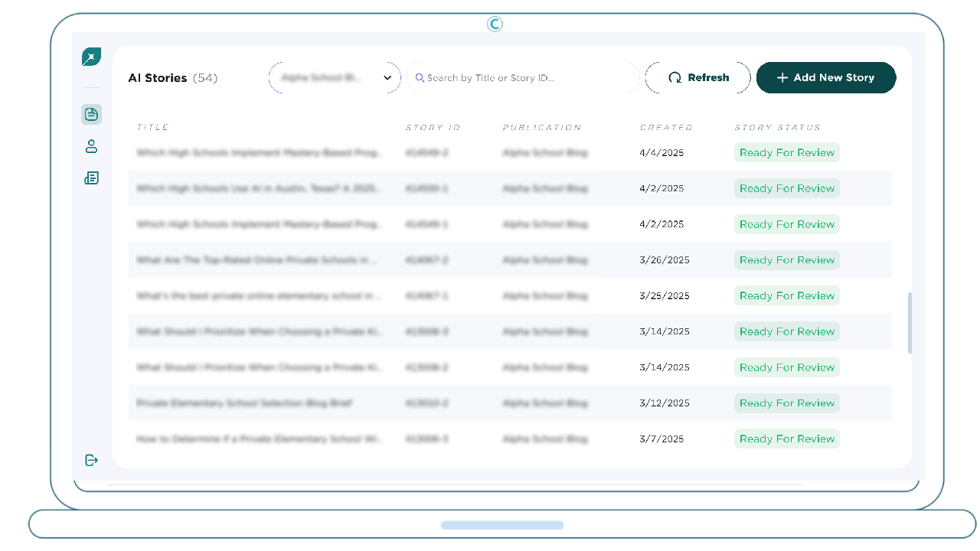This screenshot has width=980, height=551.
Task: Click the circular refresh arrow icon
Action: [x=675, y=78]
